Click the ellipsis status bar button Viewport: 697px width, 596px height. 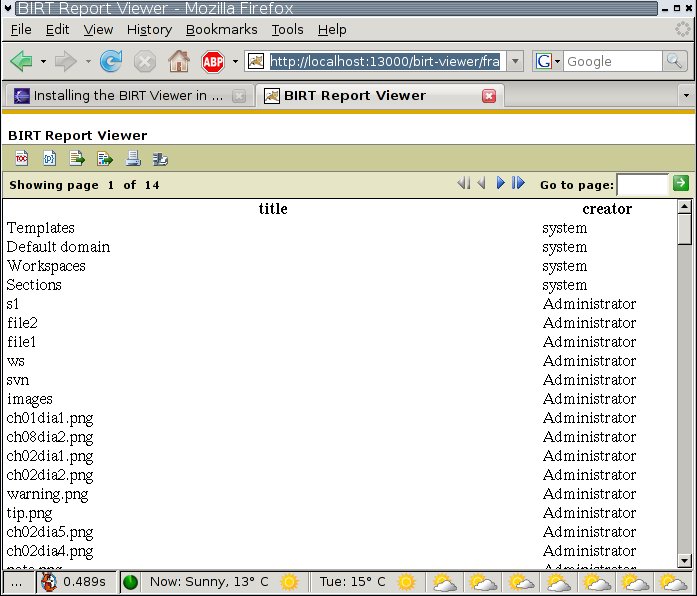(x=16, y=582)
